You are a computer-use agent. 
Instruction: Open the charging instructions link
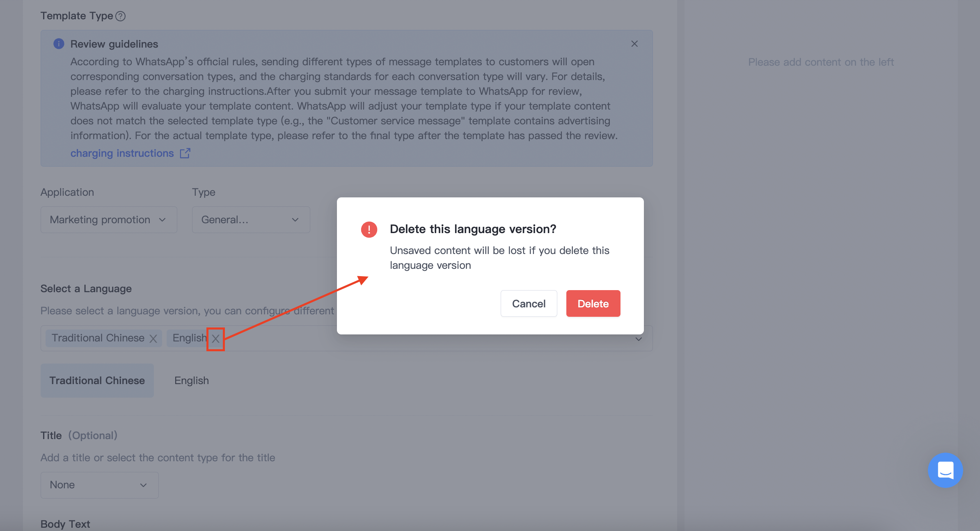pos(122,153)
